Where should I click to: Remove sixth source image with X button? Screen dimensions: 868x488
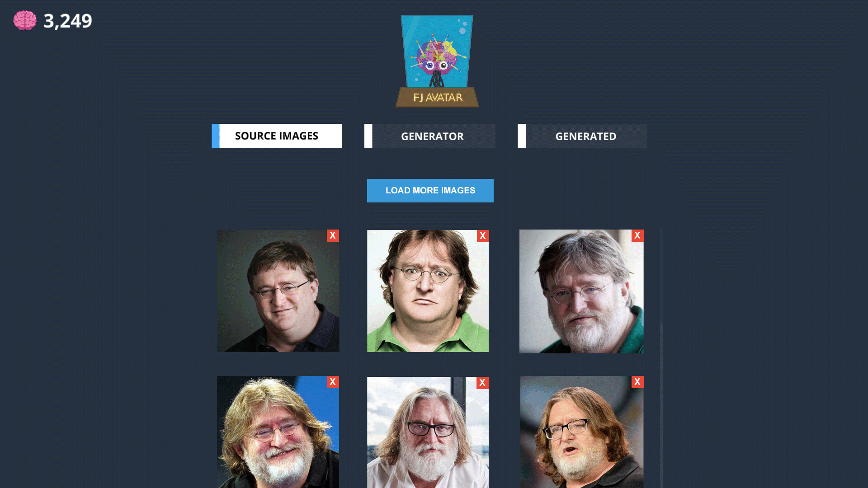[637, 381]
